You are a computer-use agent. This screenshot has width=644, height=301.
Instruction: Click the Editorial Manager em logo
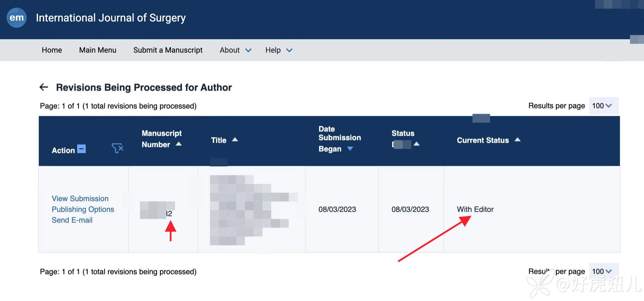click(x=16, y=18)
